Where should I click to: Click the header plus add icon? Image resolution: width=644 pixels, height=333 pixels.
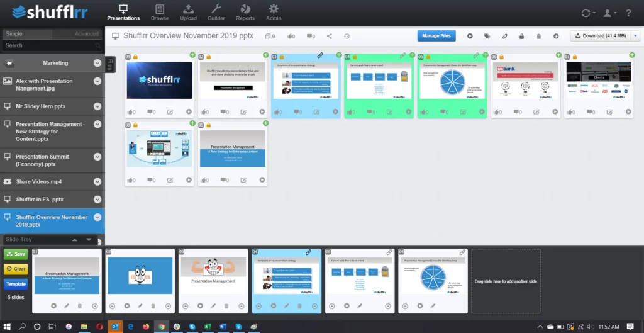coord(556,36)
